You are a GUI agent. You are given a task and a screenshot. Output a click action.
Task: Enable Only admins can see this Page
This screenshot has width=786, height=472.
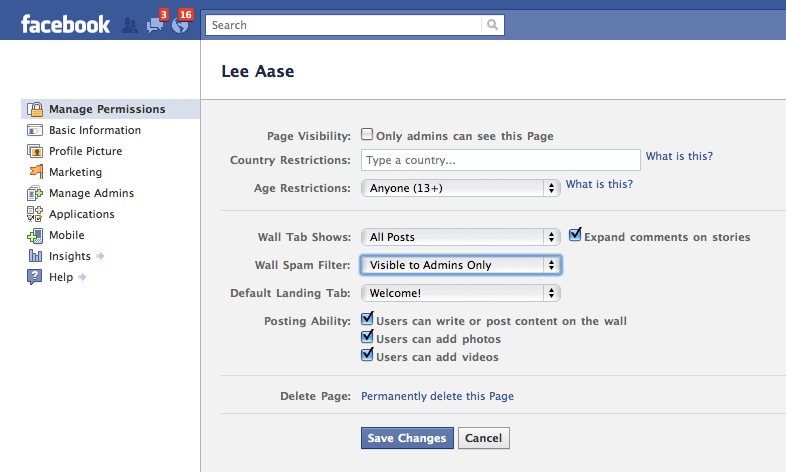point(368,135)
